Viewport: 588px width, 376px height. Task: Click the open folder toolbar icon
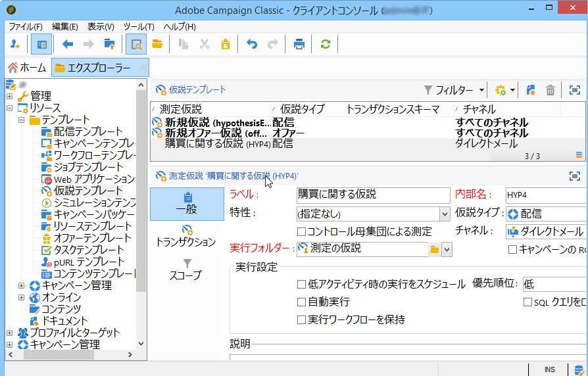[157, 45]
